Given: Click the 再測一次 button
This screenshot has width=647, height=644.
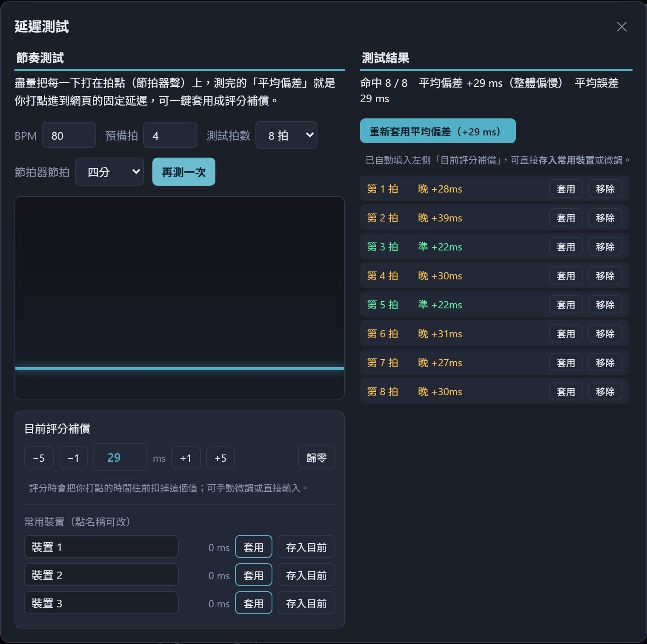Looking at the screenshot, I should [184, 172].
